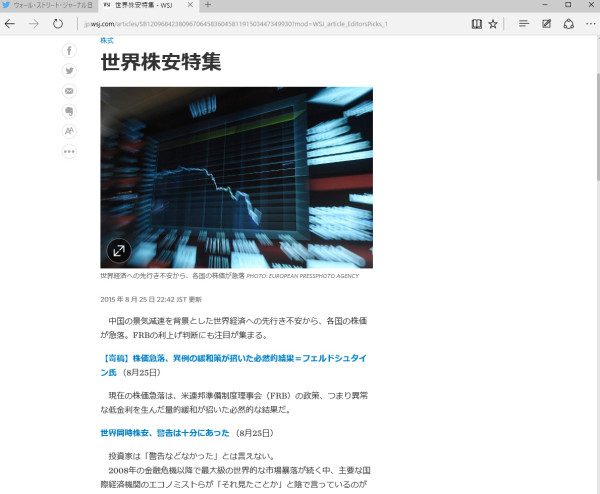
Task: Open the 株式 category link
Action: point(107,41)
